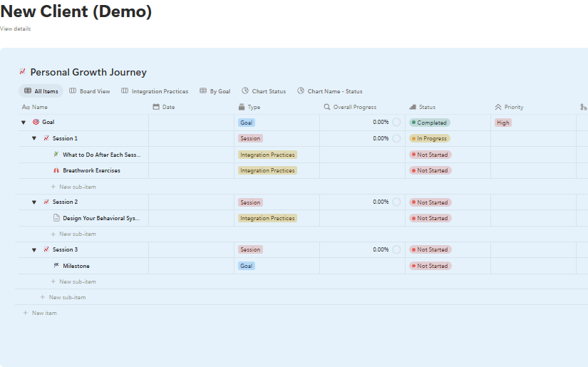Collapse the Session 3 toggle triangle
This screenshot has width=588, height=367.
point(34,249)
